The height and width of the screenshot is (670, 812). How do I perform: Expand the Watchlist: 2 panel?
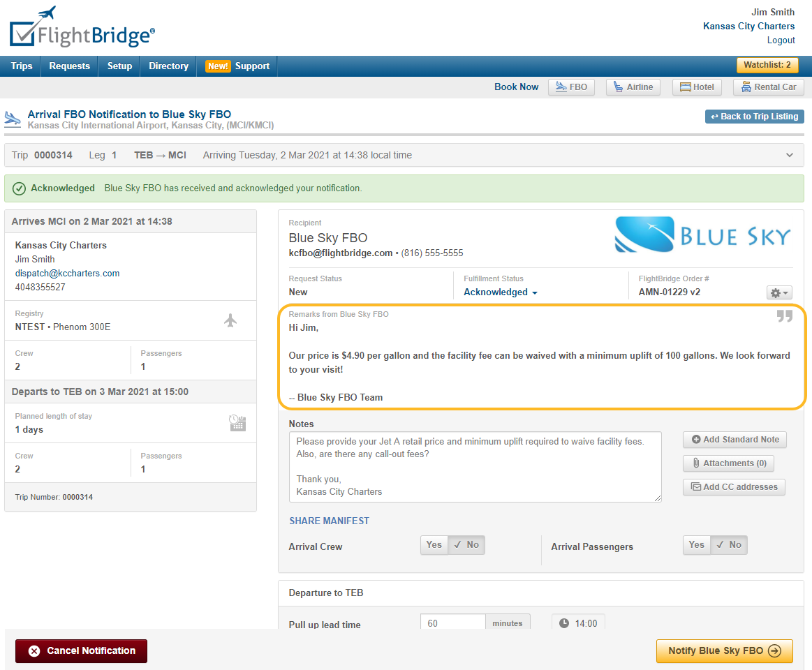767,64
